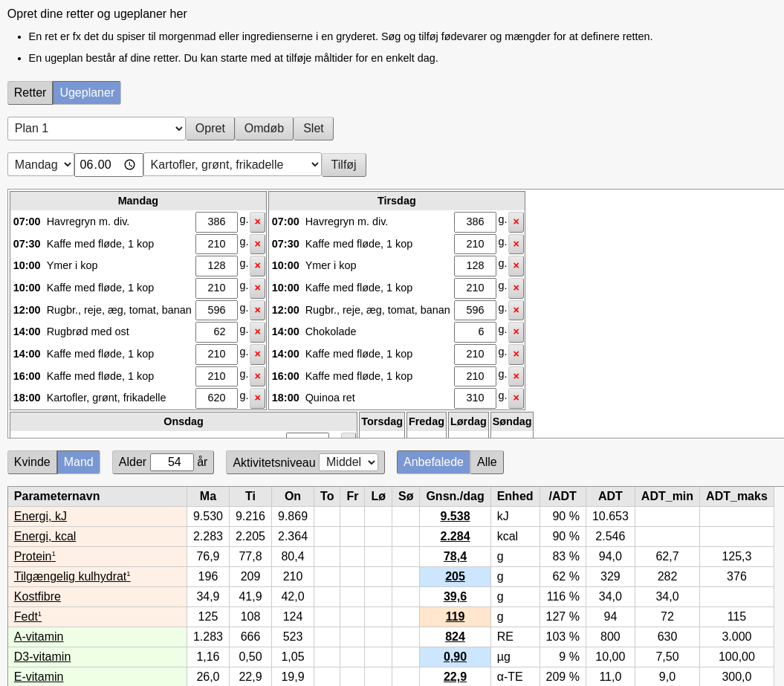Viewport: 784px width, 686px height.
Task: Remove Monday's 07:00 Havregryn m. div. entry
Action: pos(257,222)
